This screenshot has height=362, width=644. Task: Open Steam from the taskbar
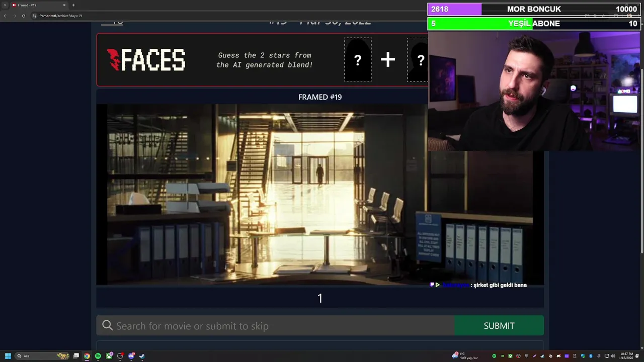[142, 356]
